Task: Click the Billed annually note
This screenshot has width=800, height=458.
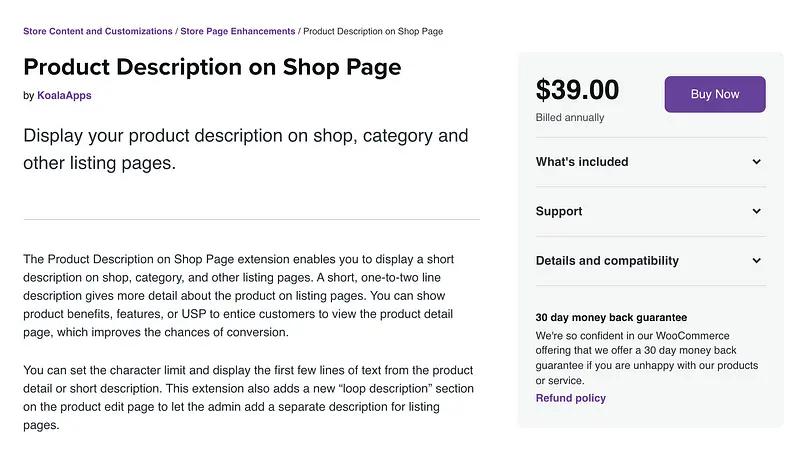Action: click(x=568, y=117)
